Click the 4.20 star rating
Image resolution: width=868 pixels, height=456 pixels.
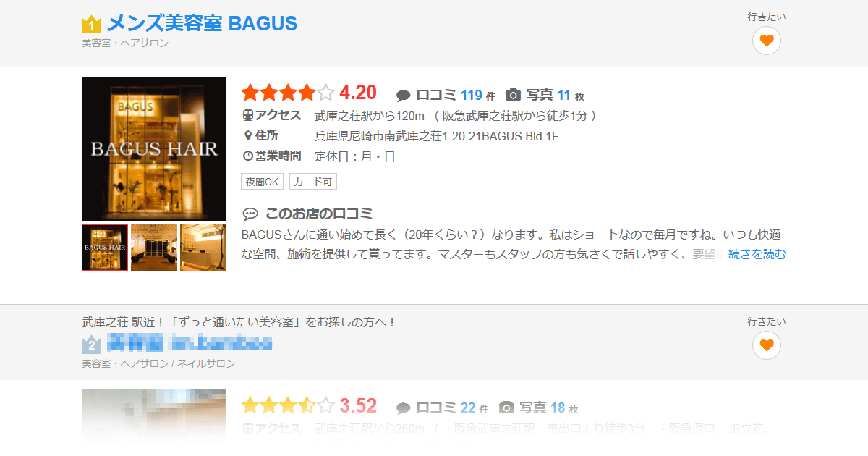coord(309,93)
